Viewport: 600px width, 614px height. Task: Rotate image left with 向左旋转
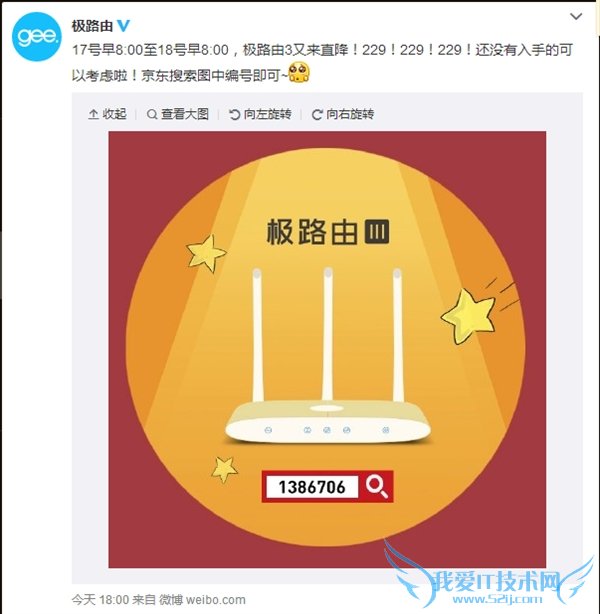pyautogui.click(x=260, y=114)
